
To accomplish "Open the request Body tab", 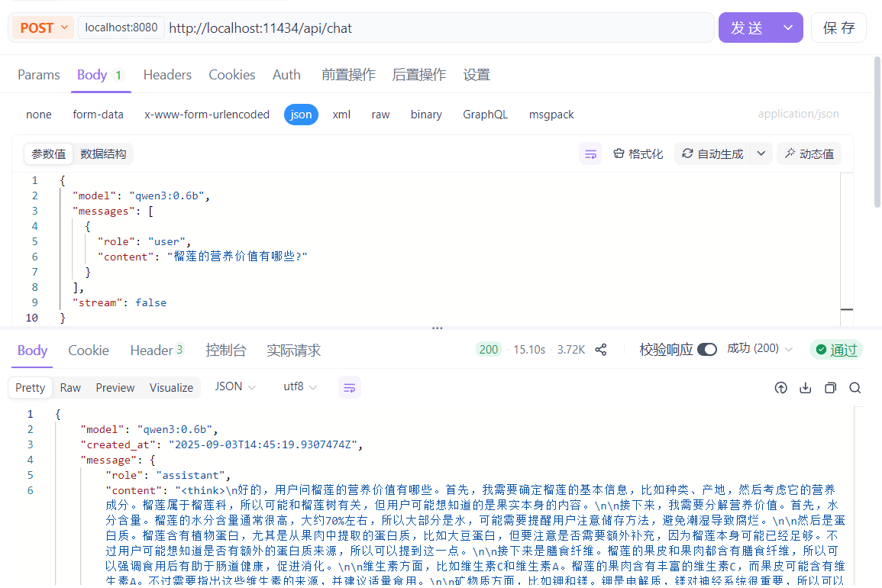I will pos(100,75).
